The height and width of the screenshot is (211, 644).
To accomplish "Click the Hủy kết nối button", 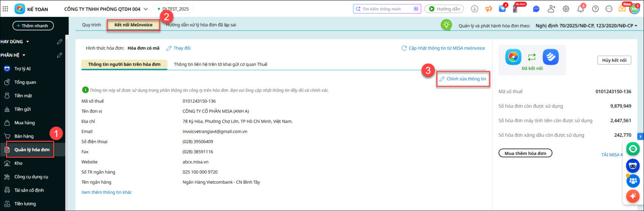I will pos(614,60).
